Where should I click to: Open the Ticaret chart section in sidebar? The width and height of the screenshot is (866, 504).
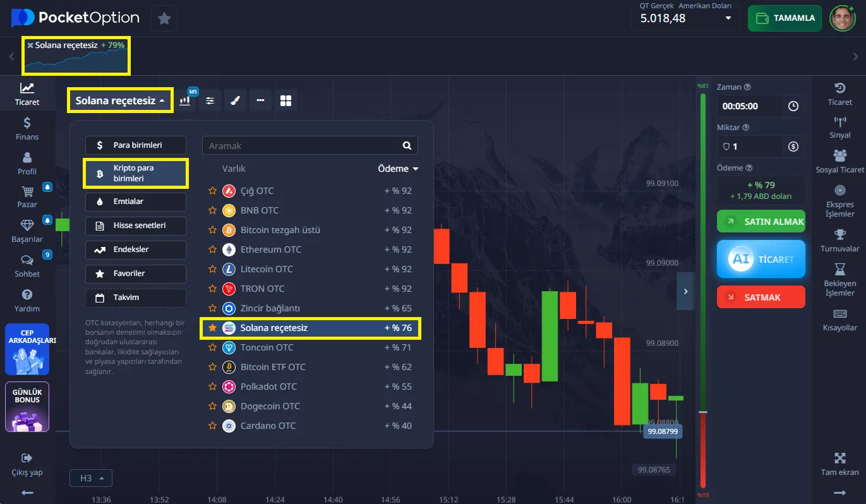pos(27,93)
